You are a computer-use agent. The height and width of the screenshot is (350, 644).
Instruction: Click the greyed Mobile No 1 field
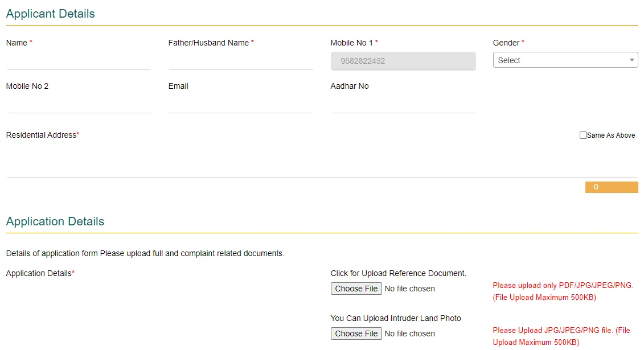tap(403, 61)
